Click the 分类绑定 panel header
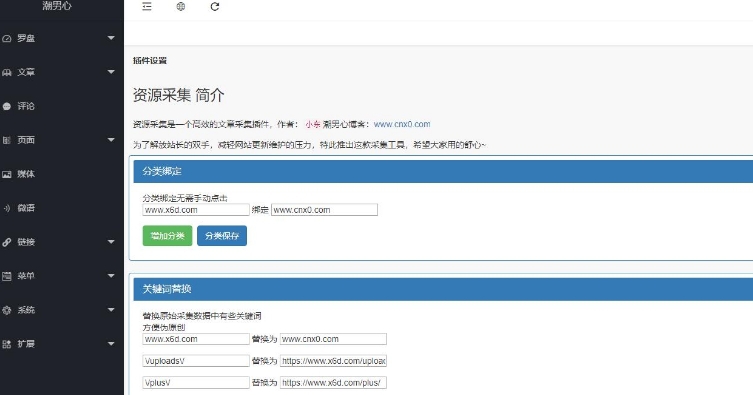 tap(443, 171)
